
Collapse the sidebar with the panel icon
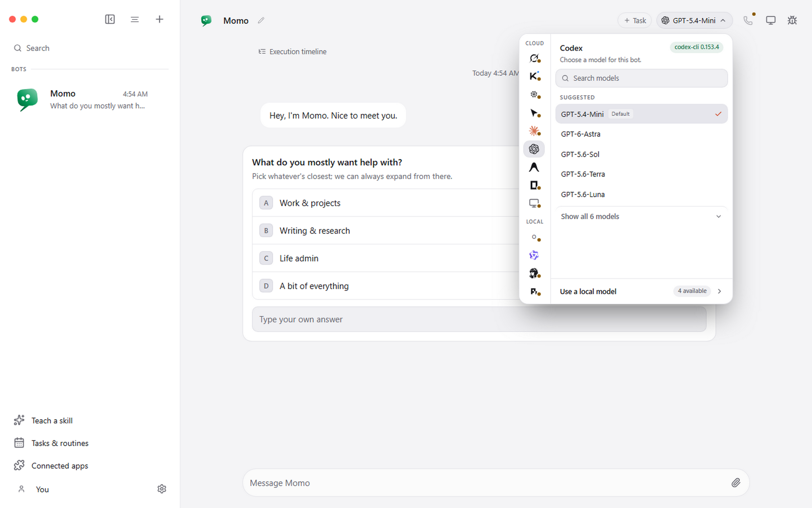tap(110, 19)
